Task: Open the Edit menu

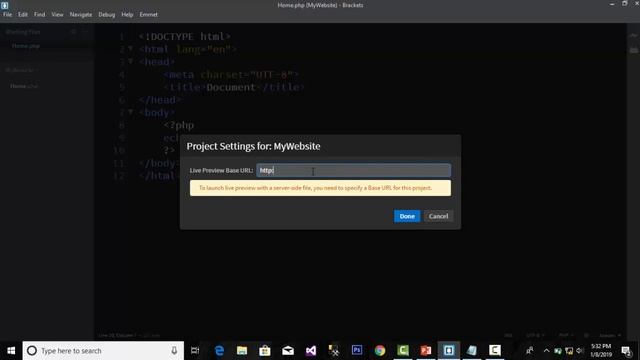Action: pyautogui.click(x=23, y=14)
